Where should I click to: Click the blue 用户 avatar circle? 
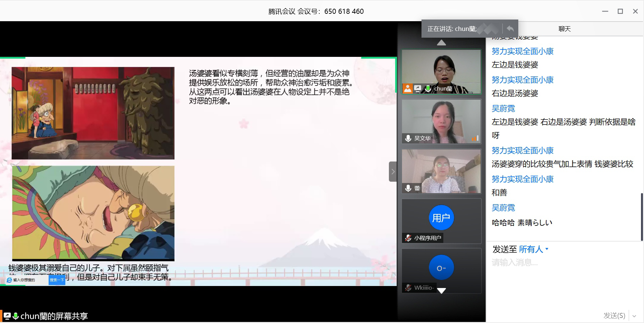pyautogui.click(x=441, y=218)
